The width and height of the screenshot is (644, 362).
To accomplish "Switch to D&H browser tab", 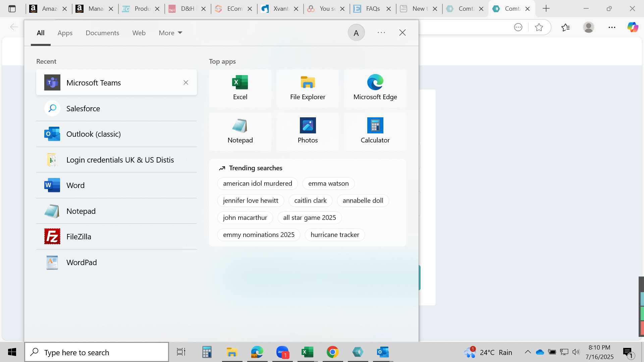I will (187, 9).
